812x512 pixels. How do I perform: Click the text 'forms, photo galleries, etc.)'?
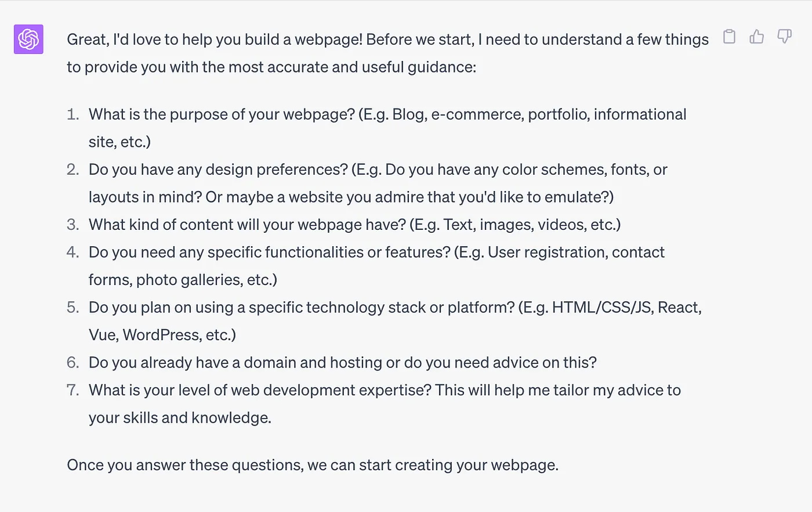pos(183,280)
